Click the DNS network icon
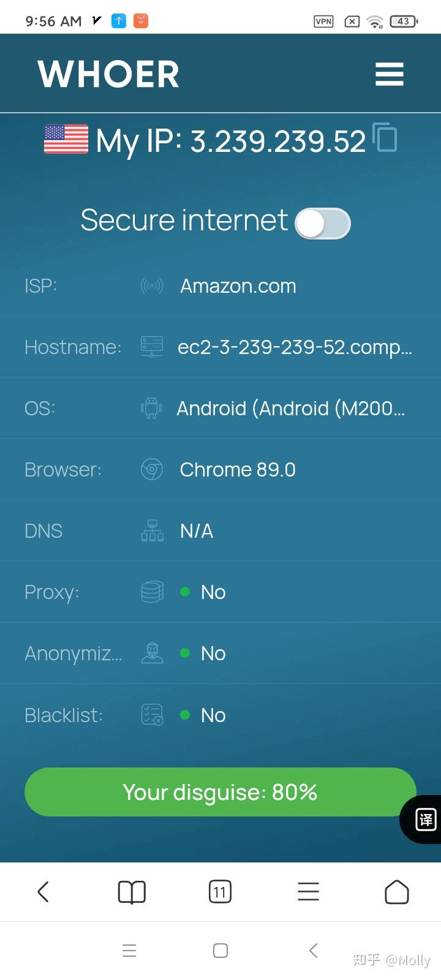This screenshot has width=441, height=980. pyautogui.click(x=152, y=530)
